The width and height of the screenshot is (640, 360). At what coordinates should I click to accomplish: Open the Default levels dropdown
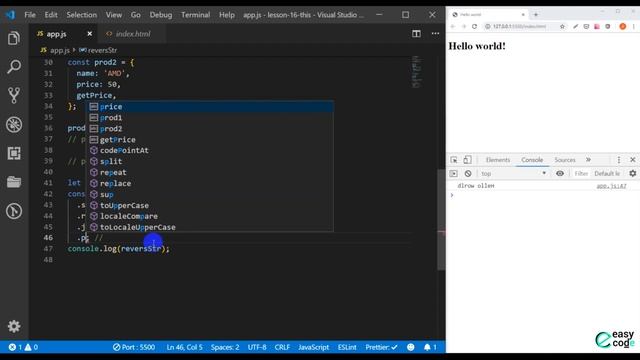[607, 173]
